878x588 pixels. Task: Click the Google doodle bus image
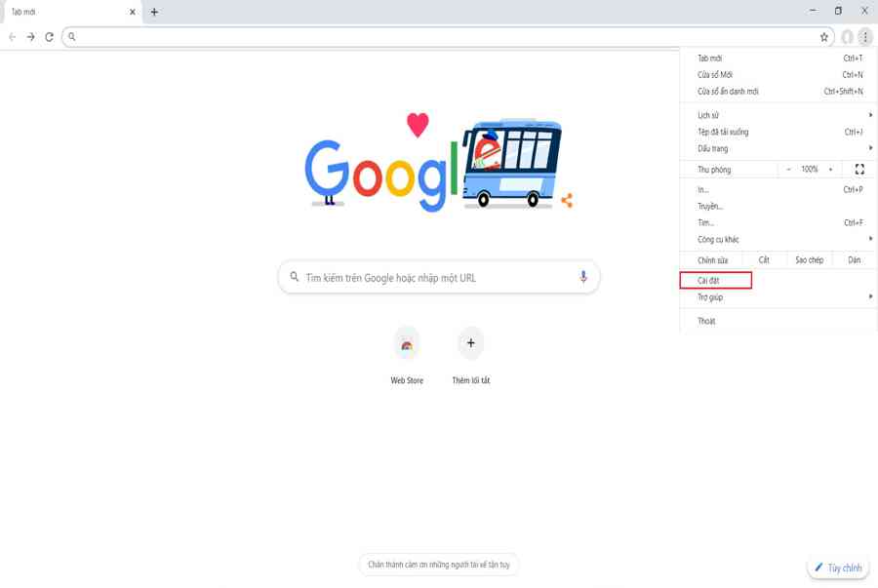[x=511, y=163]
